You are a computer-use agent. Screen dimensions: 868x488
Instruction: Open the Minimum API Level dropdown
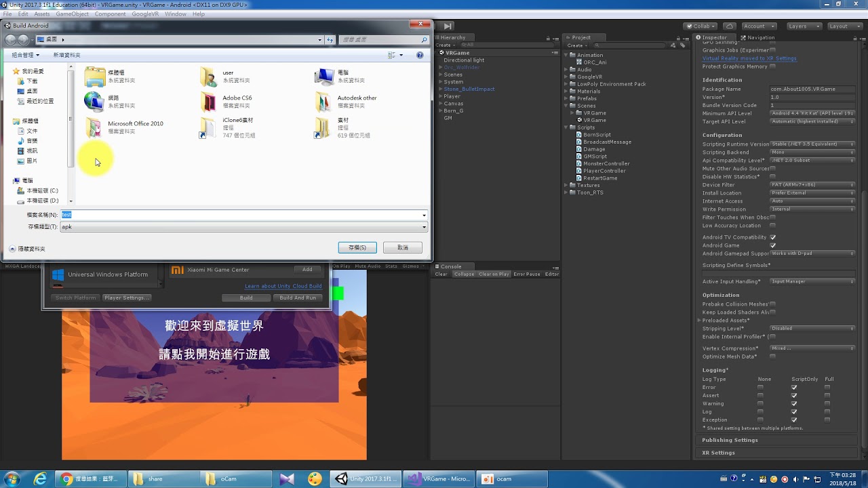click(812, 113)
